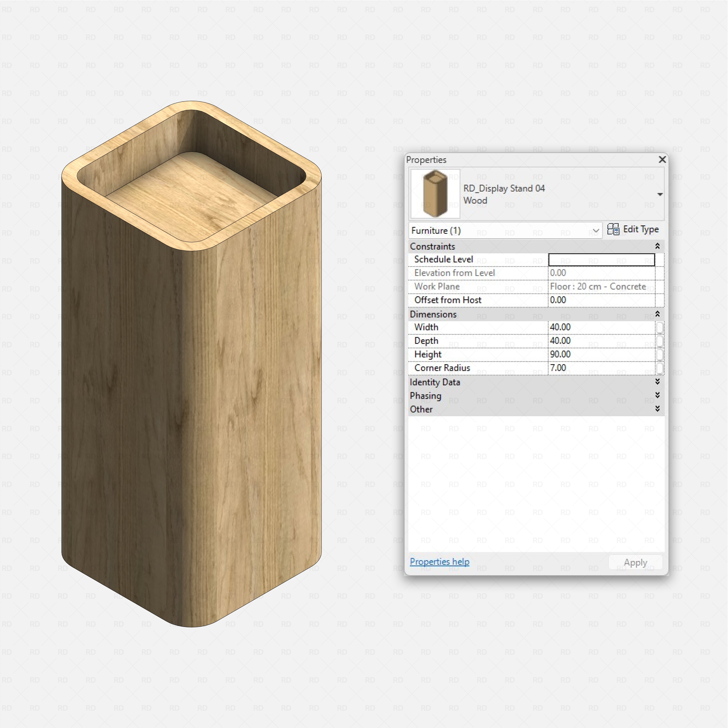728x728 pixels.
Task: Collapse the Dimensions section
Action: [x=657, y=314]
